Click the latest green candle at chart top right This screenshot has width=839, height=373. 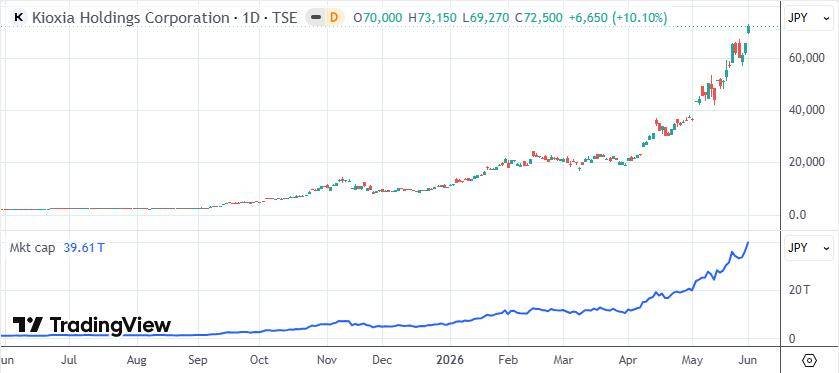click(x=749, y=29)
